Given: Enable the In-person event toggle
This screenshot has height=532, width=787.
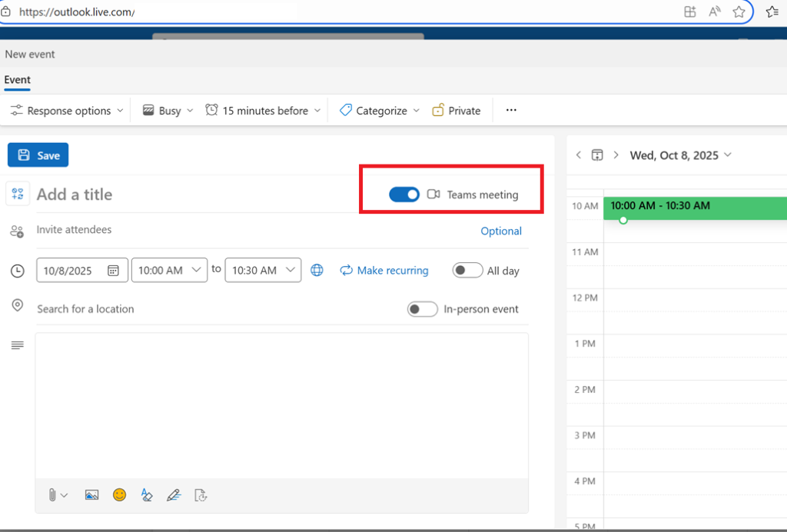Looking at the screenshot, I should coord(422,309).
